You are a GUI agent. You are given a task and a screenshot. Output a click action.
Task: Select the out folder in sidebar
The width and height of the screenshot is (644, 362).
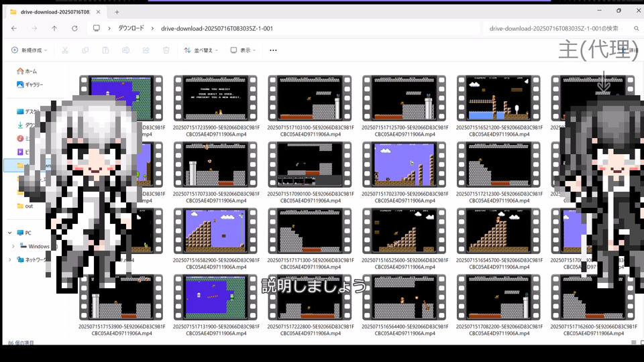pyautogui.click(x=25, y=206)
